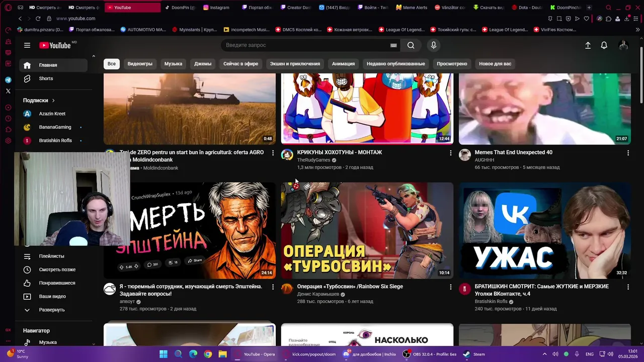Viewport: 644px width, 362px height.
Task: Play the Операция Турбосвин thumbnail
Action: (x=367, y=230)
